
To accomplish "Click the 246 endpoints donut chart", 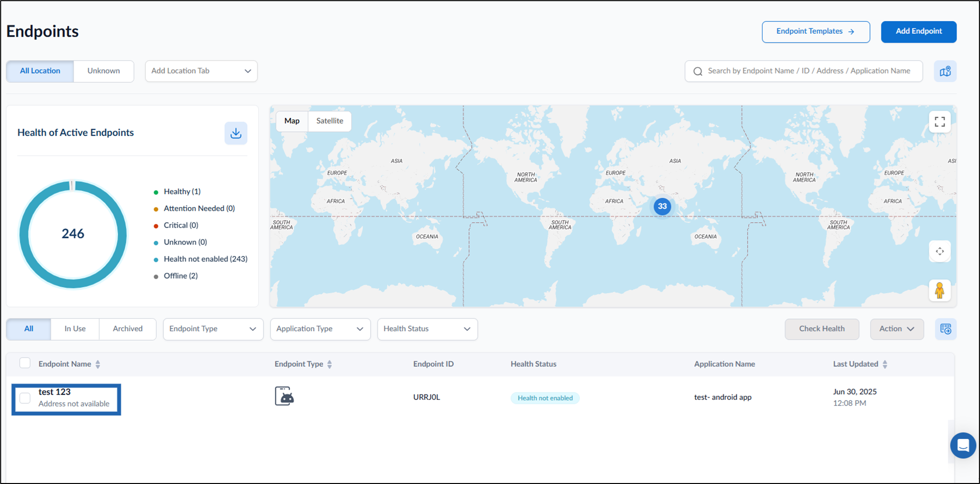I will [x=73, y=234].
